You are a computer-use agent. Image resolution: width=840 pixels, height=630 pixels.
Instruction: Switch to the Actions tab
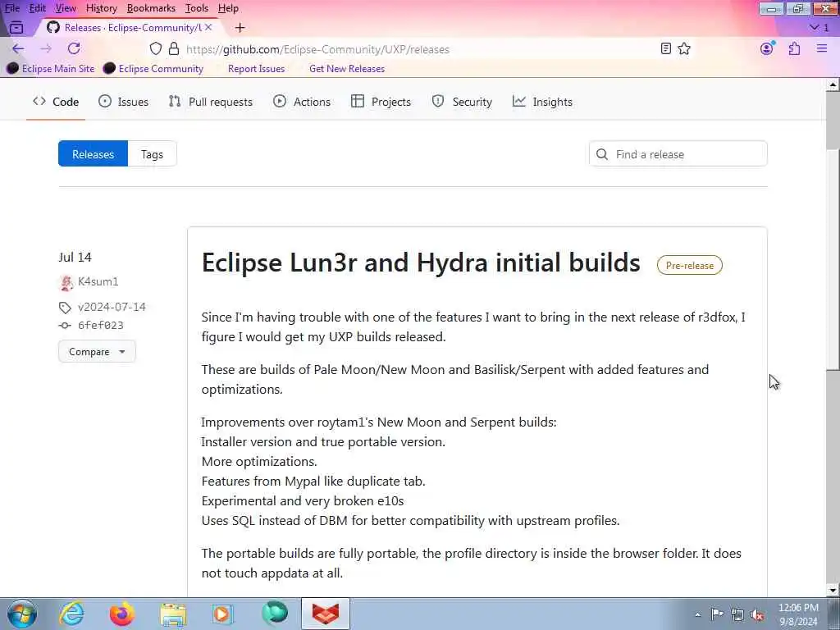(x=302, y=102)
